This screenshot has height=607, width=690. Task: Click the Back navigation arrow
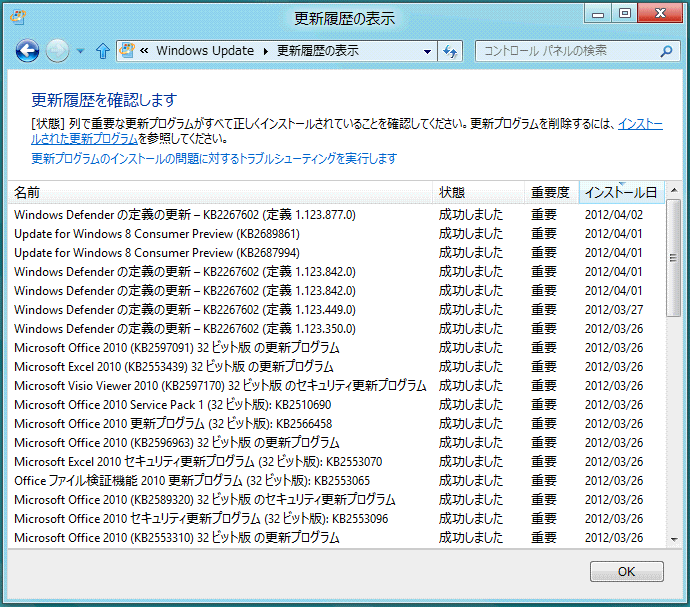(27, 51)
